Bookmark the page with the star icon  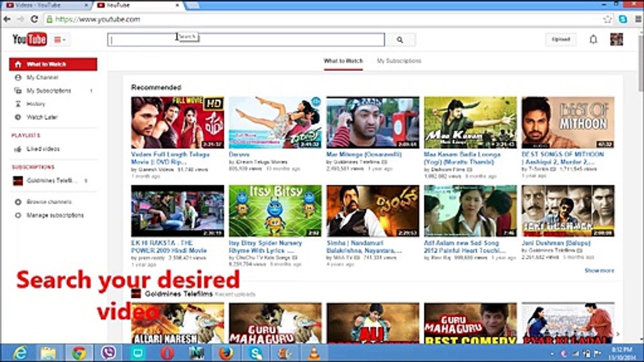(x=608, y=19)
